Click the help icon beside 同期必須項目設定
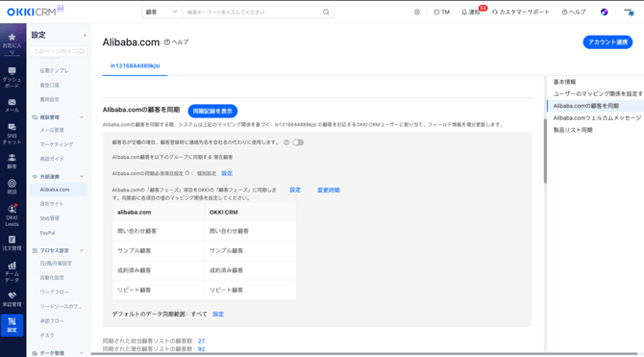Viewport: 644px width, 357px height. [187, 173]
